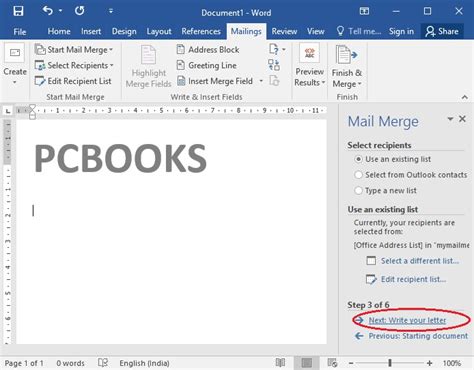The height and width of the screenshot is (370, 474).
Task: Open the File tab
Action: [20, 32]
